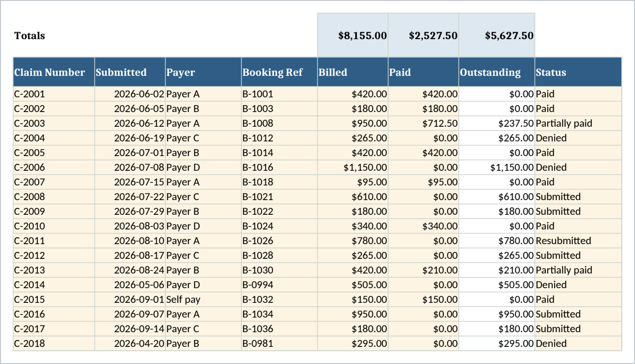This screenshot has height=364, width=635.
Task: Click booking ref B-1034
Action: point(279,314)
